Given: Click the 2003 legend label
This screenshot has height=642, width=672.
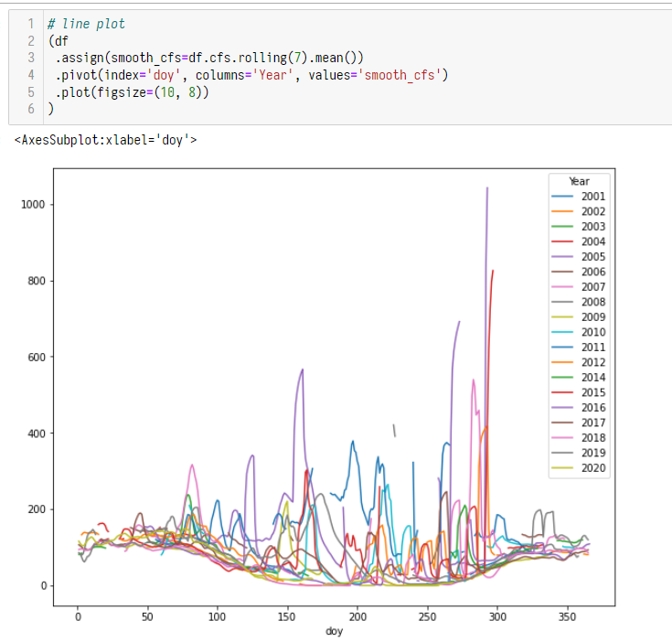Looking at the screenshot, I should coord(593,226).
